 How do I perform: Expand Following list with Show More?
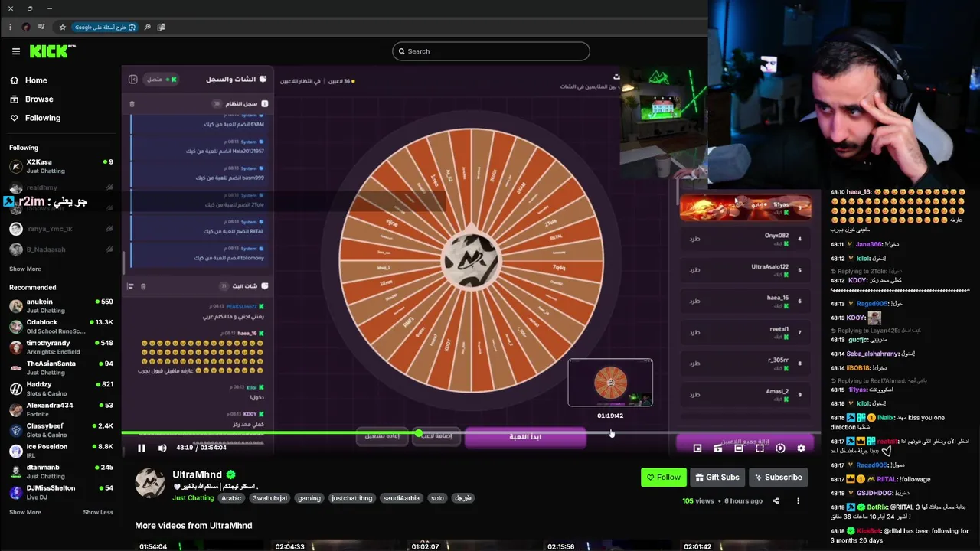25,269
